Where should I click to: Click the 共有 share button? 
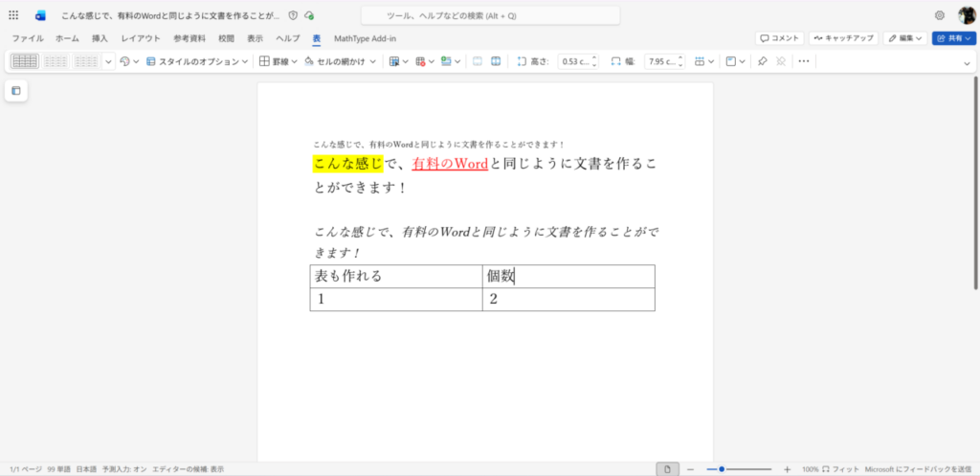(953, 38)
